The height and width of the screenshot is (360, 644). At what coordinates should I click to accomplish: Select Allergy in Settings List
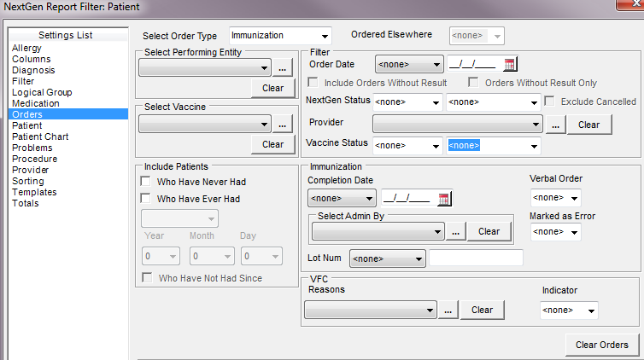pyautogui.click(x=26, y=48)
